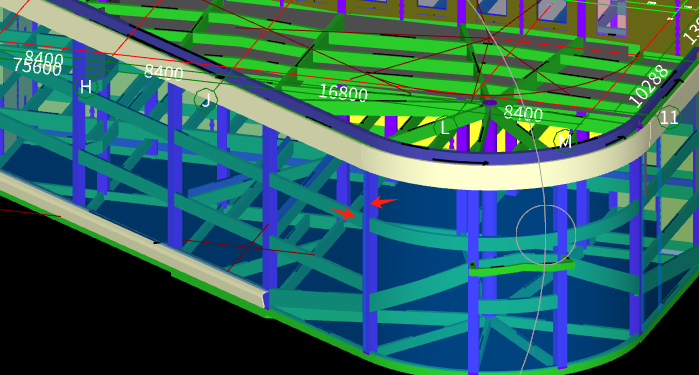699x375 pixels.
Task: Pick the 75600 dimension text
Action: tap(37, 67)
